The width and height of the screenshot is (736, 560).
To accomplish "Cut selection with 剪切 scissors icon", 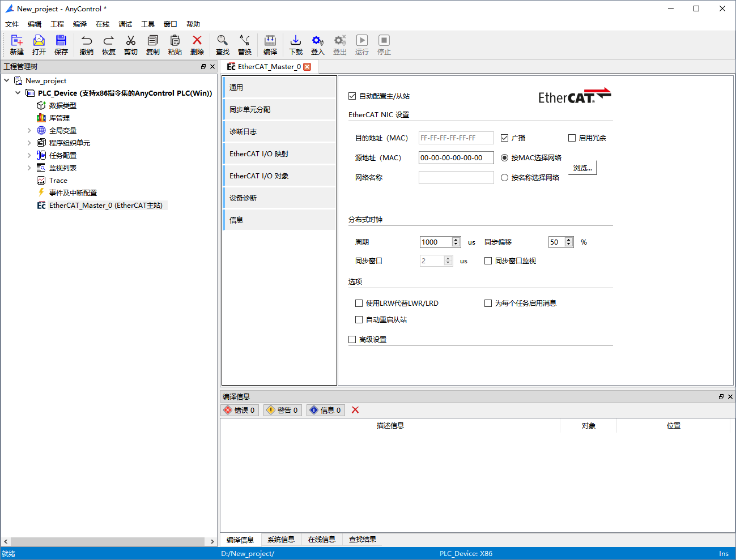I will click(131, 44).
